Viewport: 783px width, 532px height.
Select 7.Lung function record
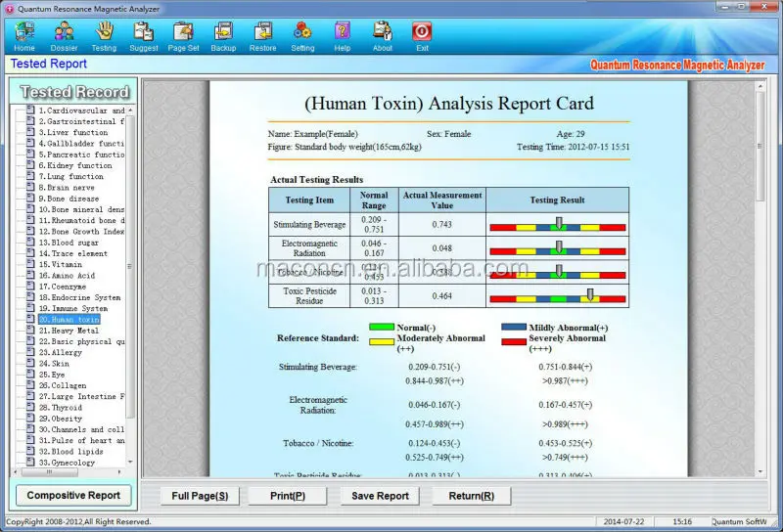tap(71, 176)
